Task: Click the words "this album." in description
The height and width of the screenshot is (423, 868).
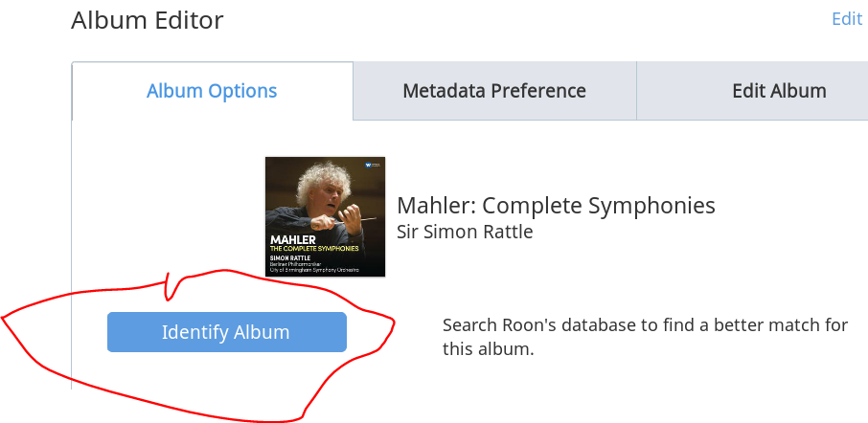Action: click(488, 349)
